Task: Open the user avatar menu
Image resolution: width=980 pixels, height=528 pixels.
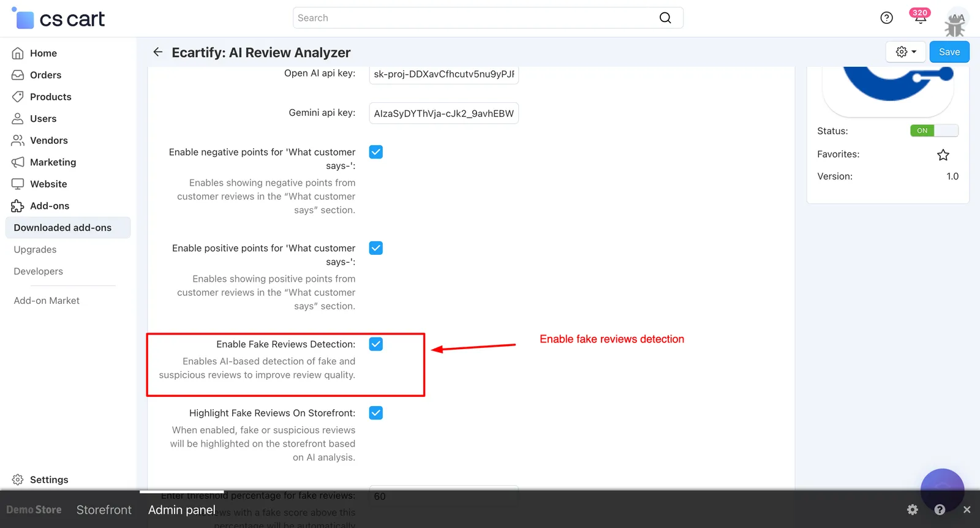Action: point(955,22)
